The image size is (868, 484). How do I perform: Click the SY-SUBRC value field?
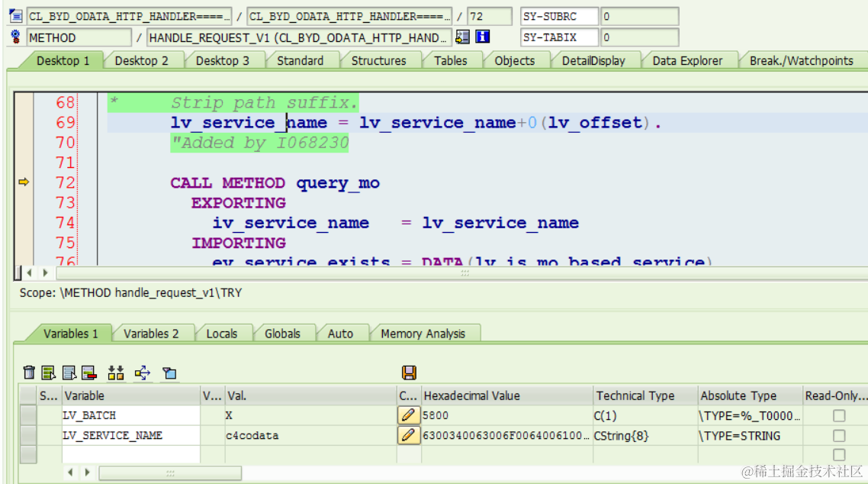639,16
